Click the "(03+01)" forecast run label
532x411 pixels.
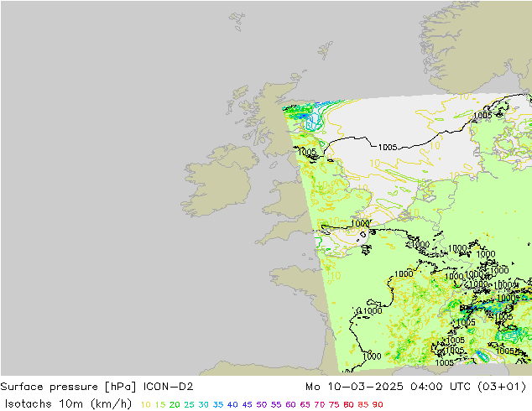coord(502,387)
